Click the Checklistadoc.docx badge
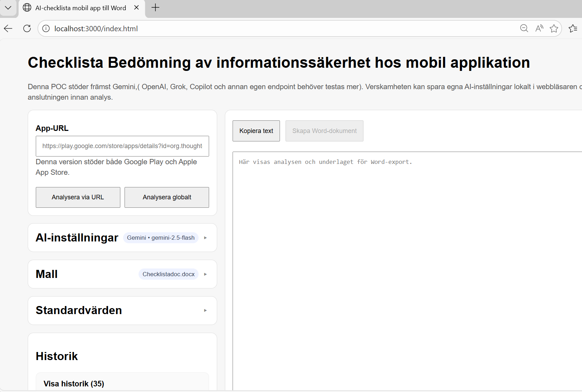The image size is (582, 392). [168, 274]
